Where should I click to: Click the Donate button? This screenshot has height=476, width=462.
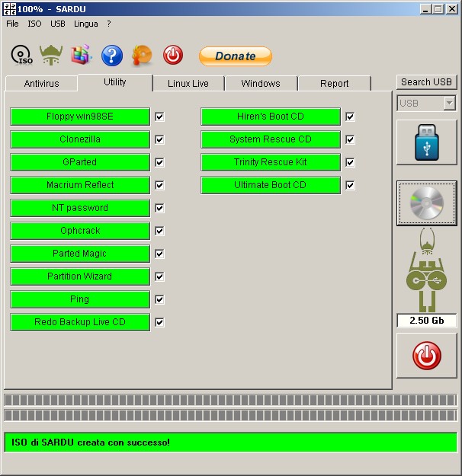coord(236,56)
